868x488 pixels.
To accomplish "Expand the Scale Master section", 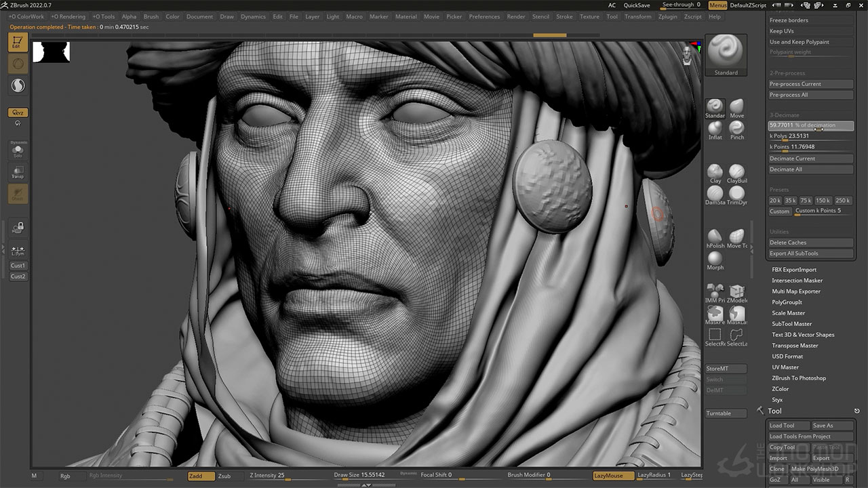I will (x=788, y=313).
